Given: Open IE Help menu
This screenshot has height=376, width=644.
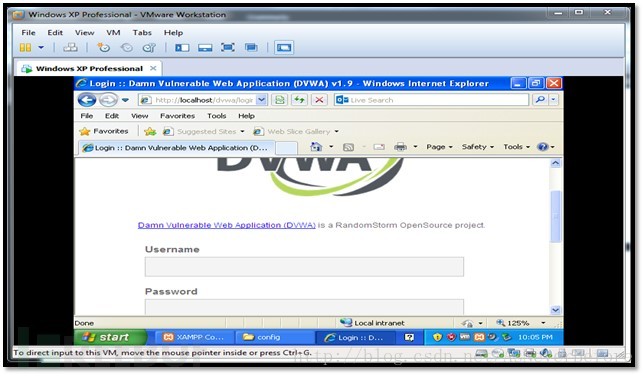Looking at the screenshot, I should click(246, 116).
